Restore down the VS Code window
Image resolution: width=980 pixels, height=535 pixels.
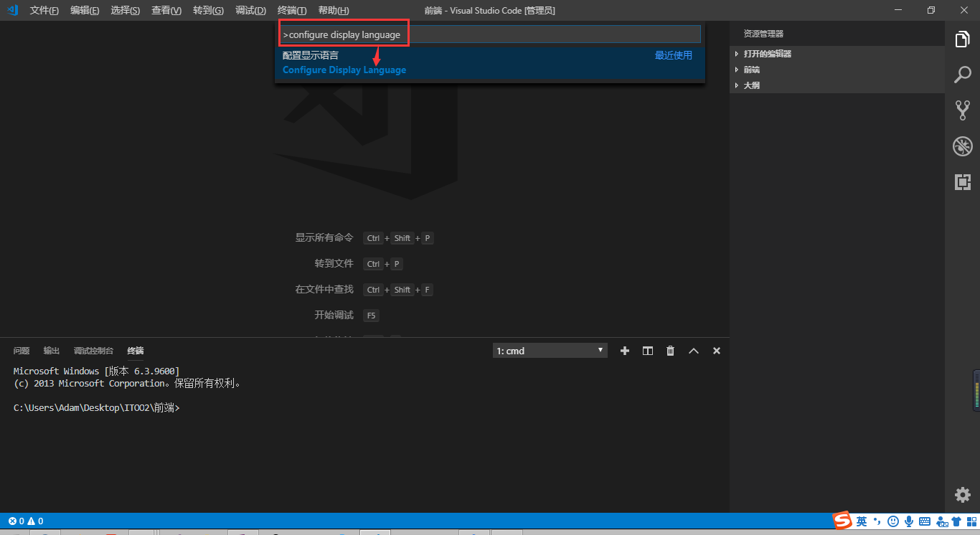tap(930, 10)
